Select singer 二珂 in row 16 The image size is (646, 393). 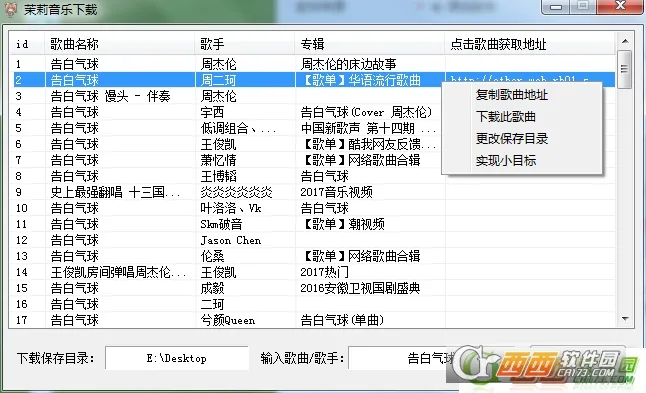tap(212, 304)
